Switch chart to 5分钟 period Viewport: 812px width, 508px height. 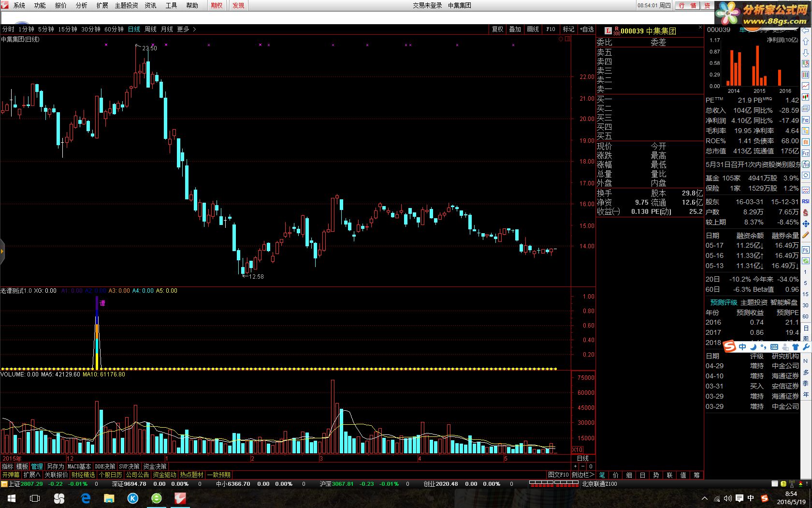[x=46, y=29]
